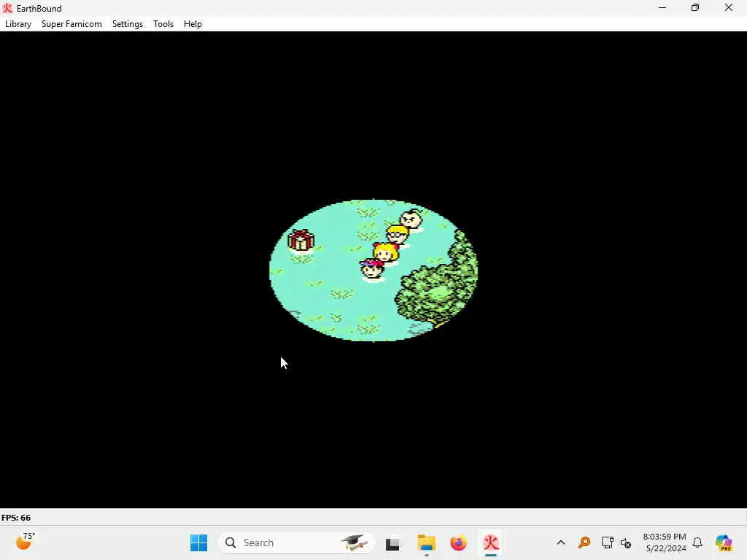The width and height of the screenshot is (747, 560).
Task: Show hidden system tray icons
Action: (561, 542)
